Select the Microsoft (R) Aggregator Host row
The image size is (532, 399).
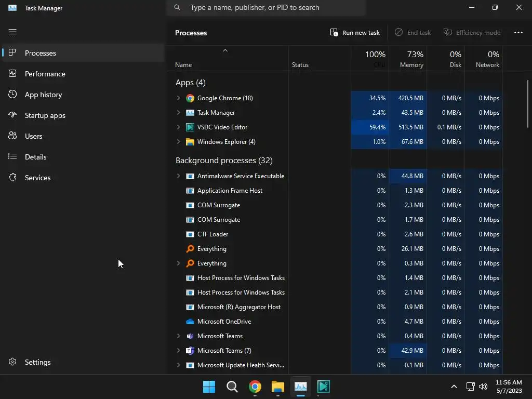tap(335, 307)
